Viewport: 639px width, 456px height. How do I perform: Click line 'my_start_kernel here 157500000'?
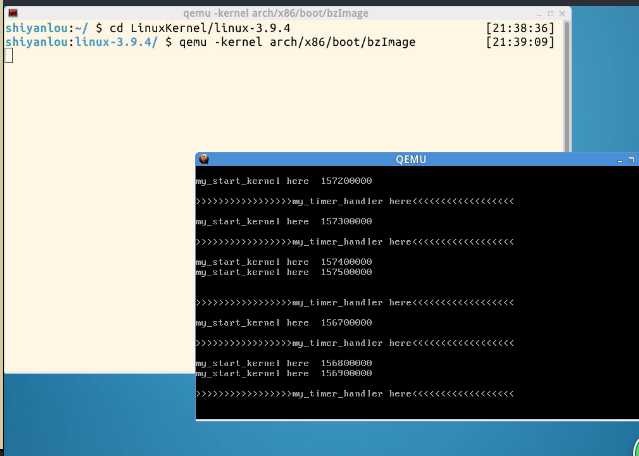pyautogui.click(x=284, y=272)
